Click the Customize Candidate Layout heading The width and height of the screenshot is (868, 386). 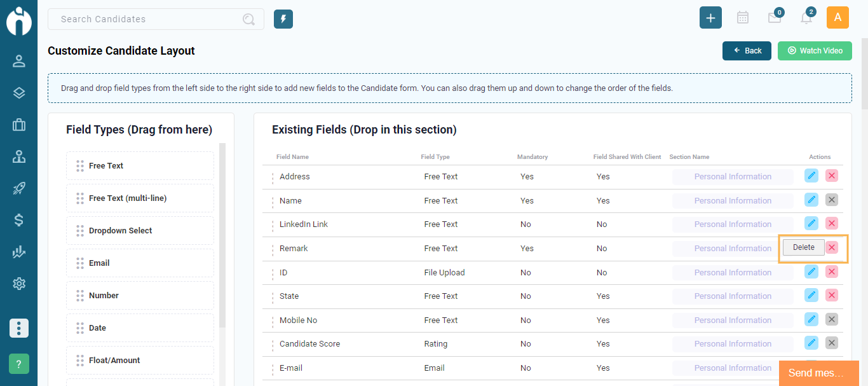[x=121, y=51]
